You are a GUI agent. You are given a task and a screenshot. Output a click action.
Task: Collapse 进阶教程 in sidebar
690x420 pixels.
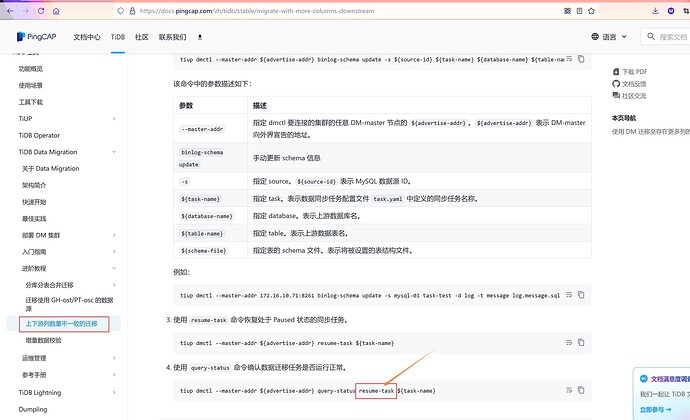pos(114,268)
